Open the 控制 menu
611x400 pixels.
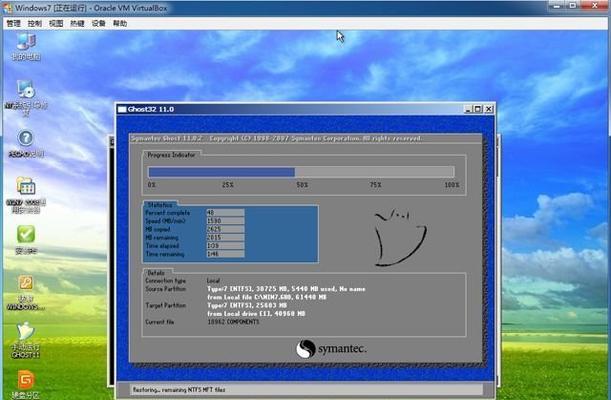pyautogui.click(x=35, y=23)
